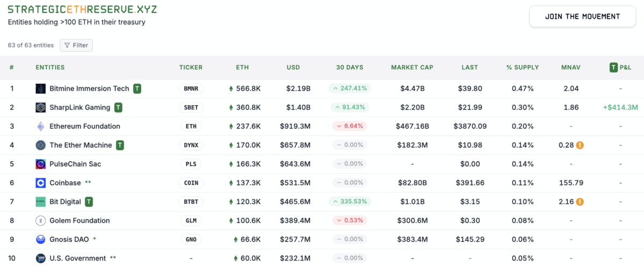Screen dimensions: 644x266
Task: Click the green T badge next to Bit Digital
Action: [89, 202]
